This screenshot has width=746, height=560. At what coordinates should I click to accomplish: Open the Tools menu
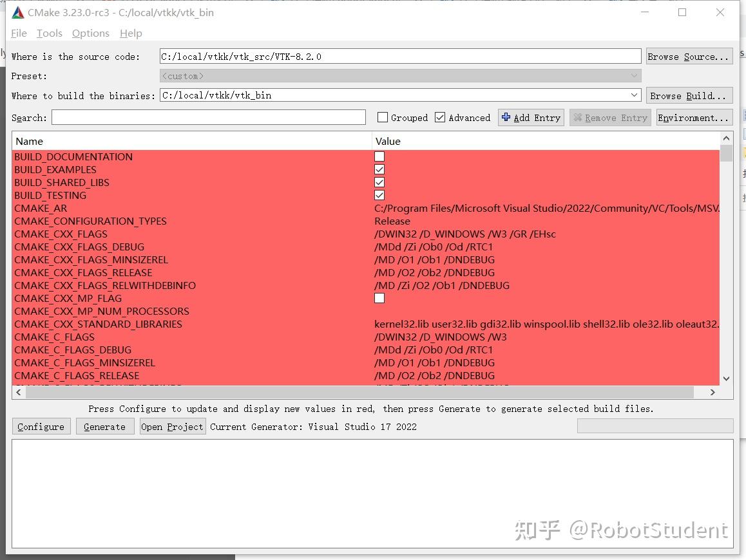tap(49, 33)
